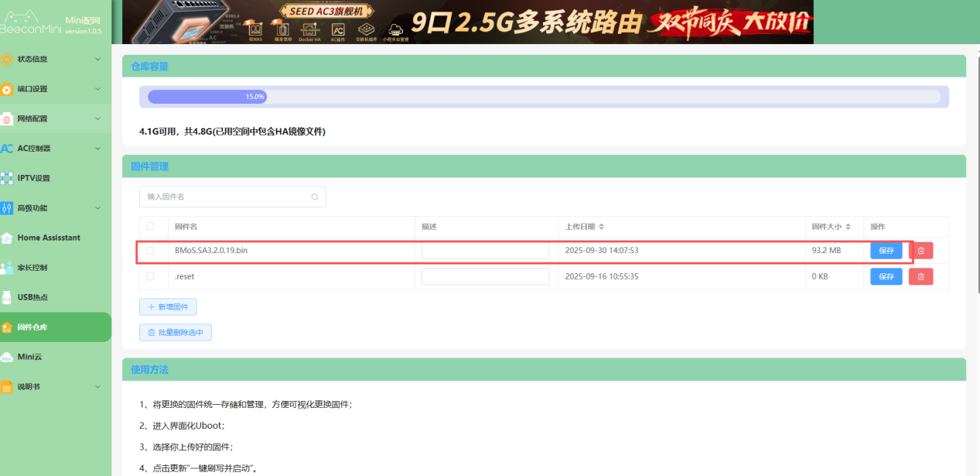980x476 pixels.
Task: Click the 端口设置 gear icon
Action: point(7,89)
